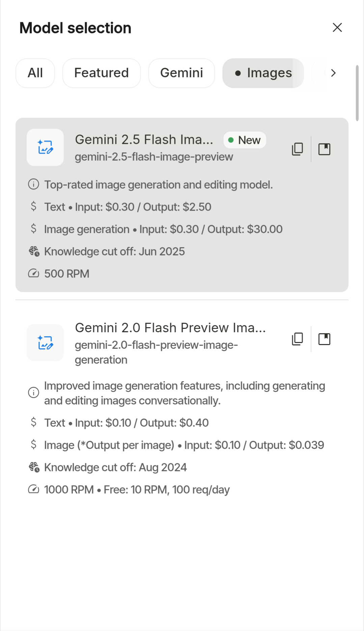Click the info icon beside Improved image generation
364x631 pixels.
[x=33, y=393]
